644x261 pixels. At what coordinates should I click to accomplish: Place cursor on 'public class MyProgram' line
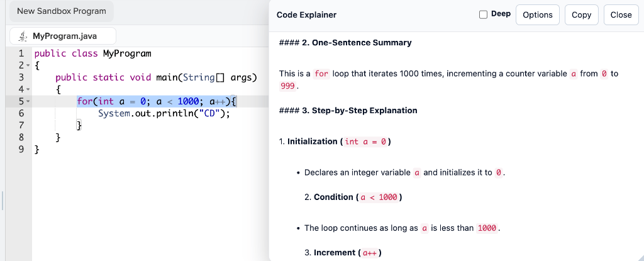[93, 53]
